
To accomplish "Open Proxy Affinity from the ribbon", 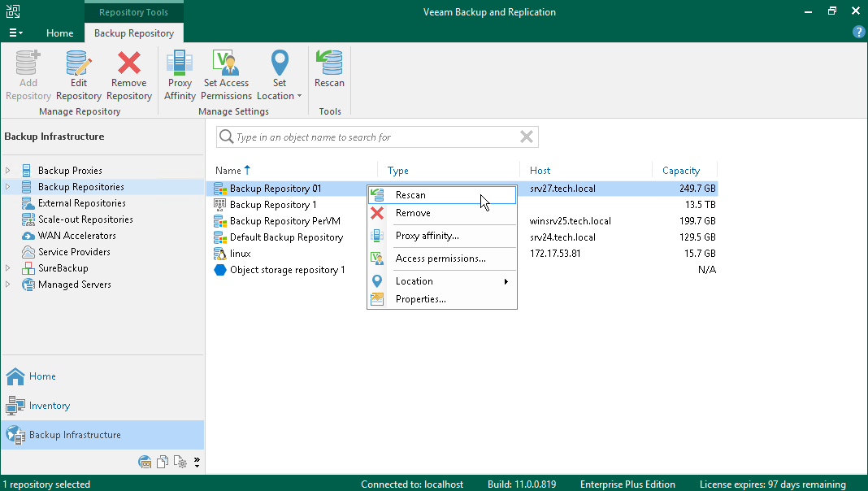I will click(180, 76).
